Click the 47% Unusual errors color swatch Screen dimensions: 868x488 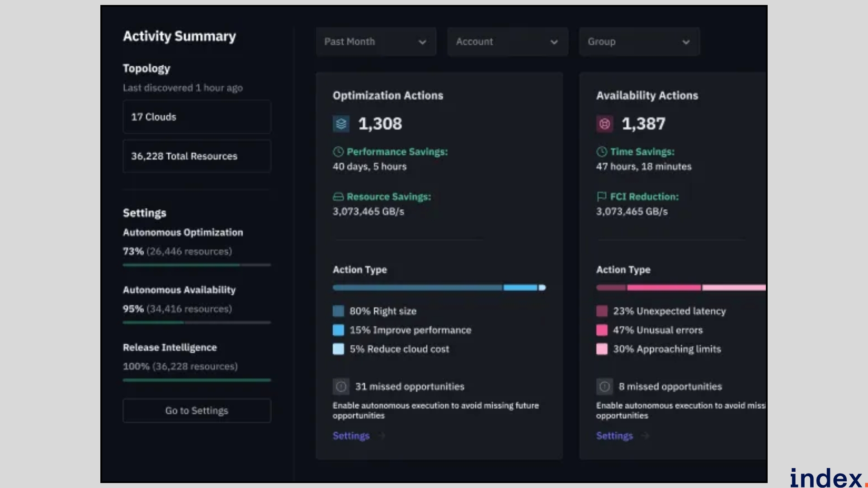click(602, 330)
